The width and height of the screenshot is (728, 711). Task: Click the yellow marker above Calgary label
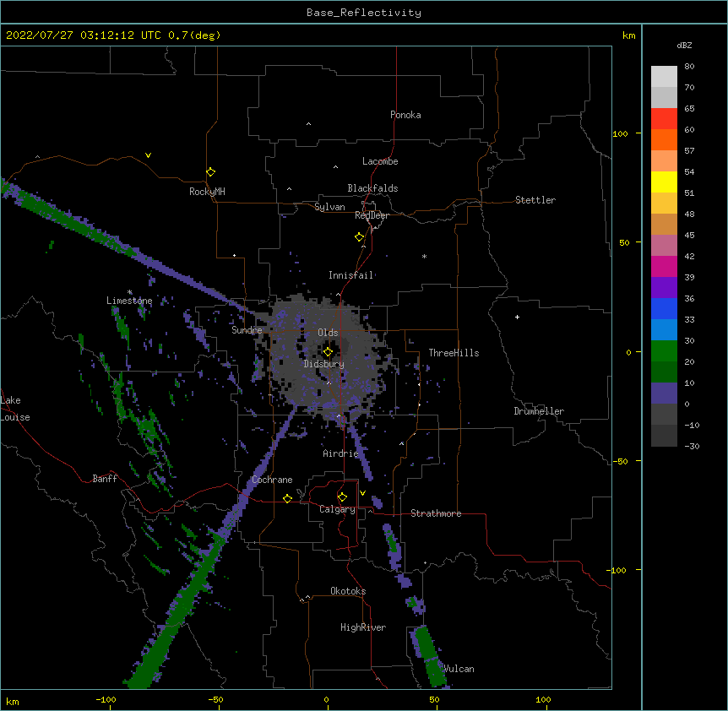(x=342, y=497)
